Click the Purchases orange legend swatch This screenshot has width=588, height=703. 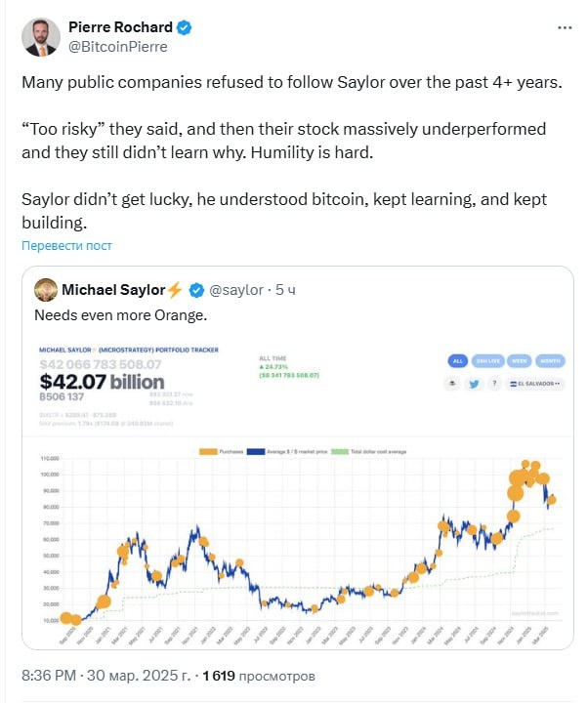[208, 452]
